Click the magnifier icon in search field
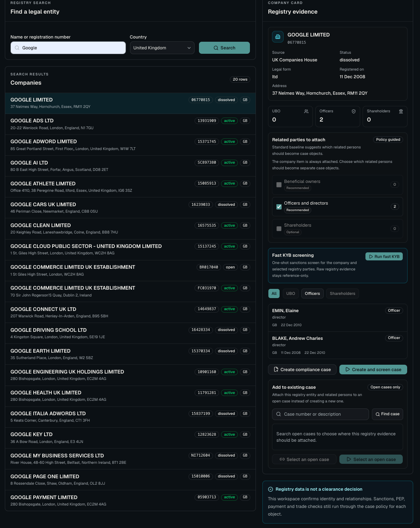Viewport: 420px width, 528px height. [17, 48]
